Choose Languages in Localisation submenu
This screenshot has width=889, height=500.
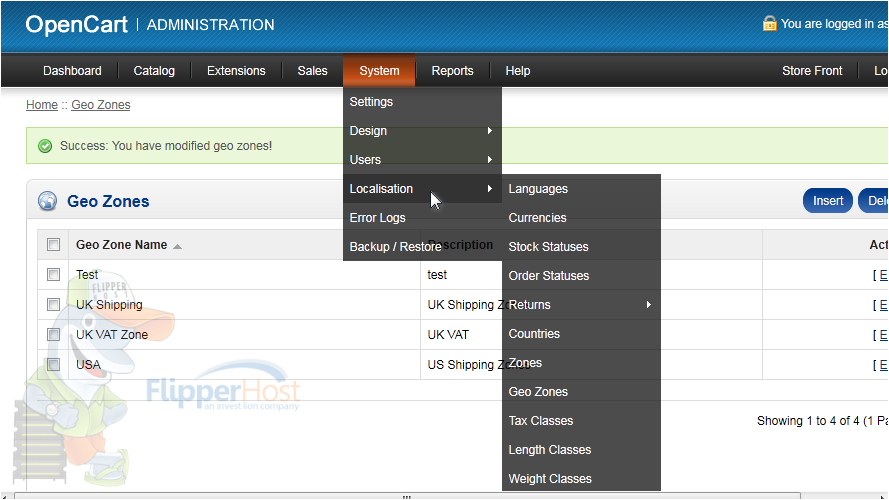click(581, 189)
